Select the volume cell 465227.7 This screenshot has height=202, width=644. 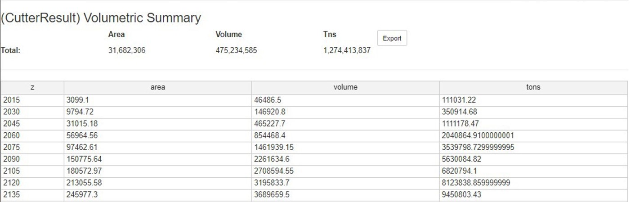click(269, 124)
